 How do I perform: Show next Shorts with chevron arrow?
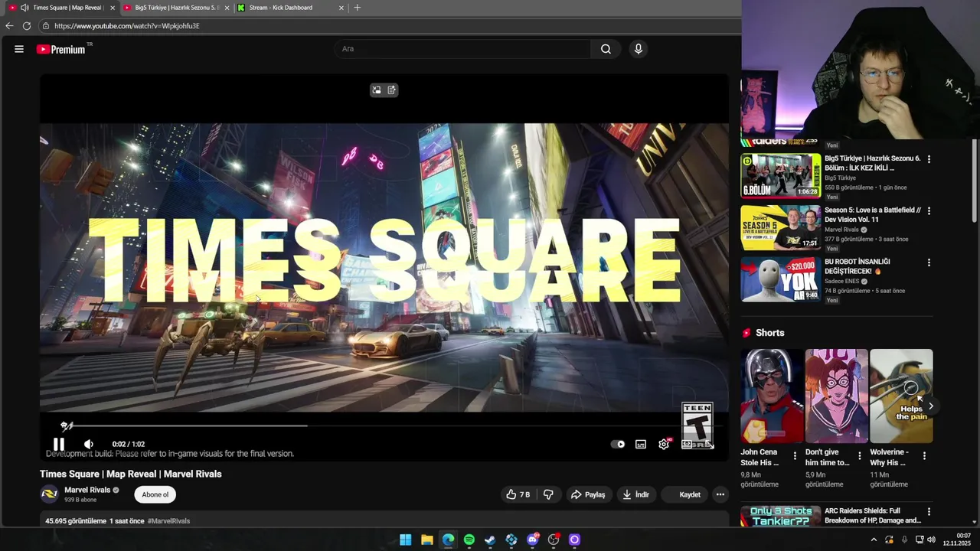[930, 406]
